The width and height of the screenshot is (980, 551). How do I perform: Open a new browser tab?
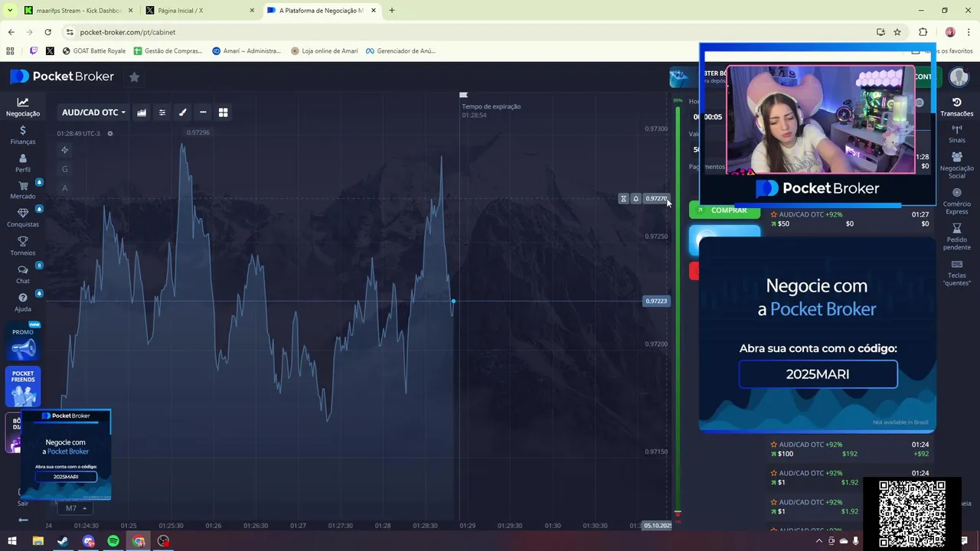tap(392, 11)
